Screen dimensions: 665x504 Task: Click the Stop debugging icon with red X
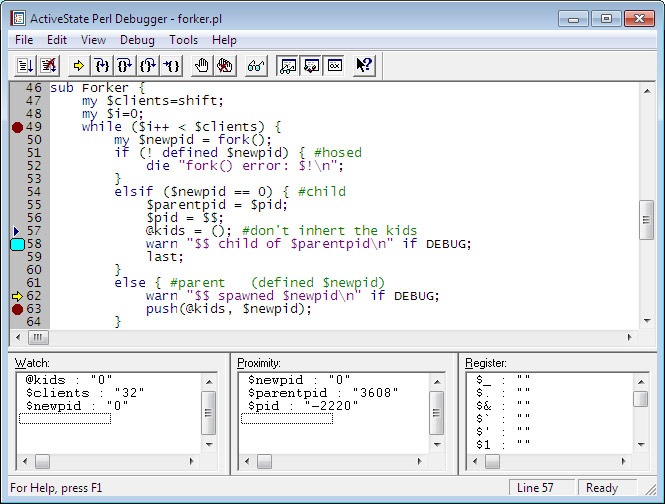[x=49, y=66]
